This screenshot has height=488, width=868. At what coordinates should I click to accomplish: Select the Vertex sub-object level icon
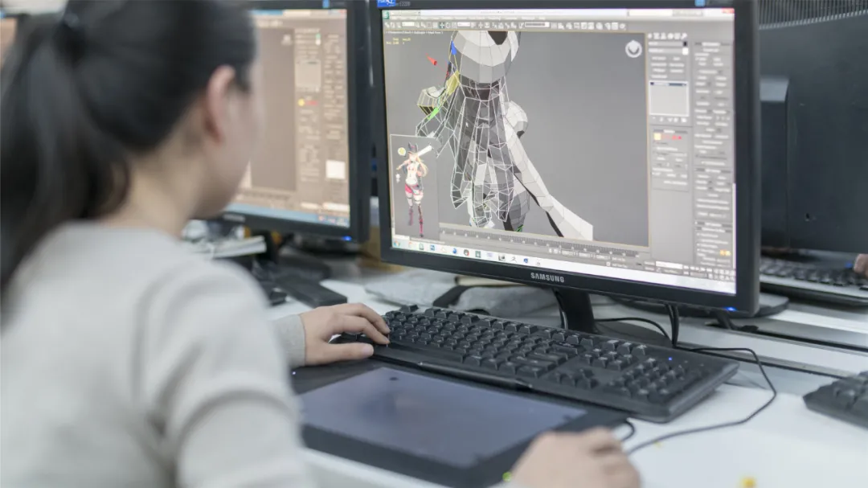coord(657,137)
